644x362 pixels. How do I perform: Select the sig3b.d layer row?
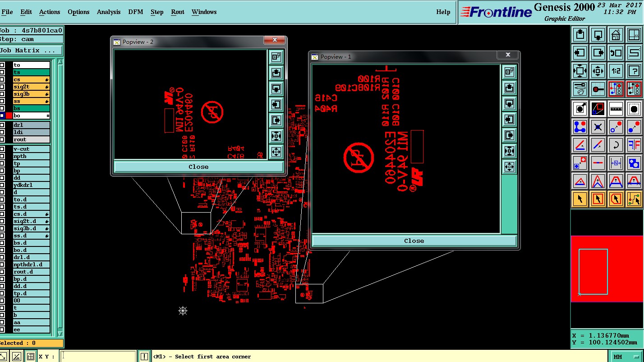(x=31, y=228)
